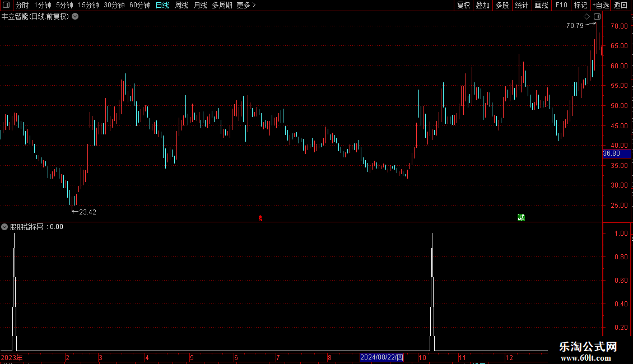Select the 30分钟 period
The height and width of the screenshot is (364, 633).
[x=114, y=5]
